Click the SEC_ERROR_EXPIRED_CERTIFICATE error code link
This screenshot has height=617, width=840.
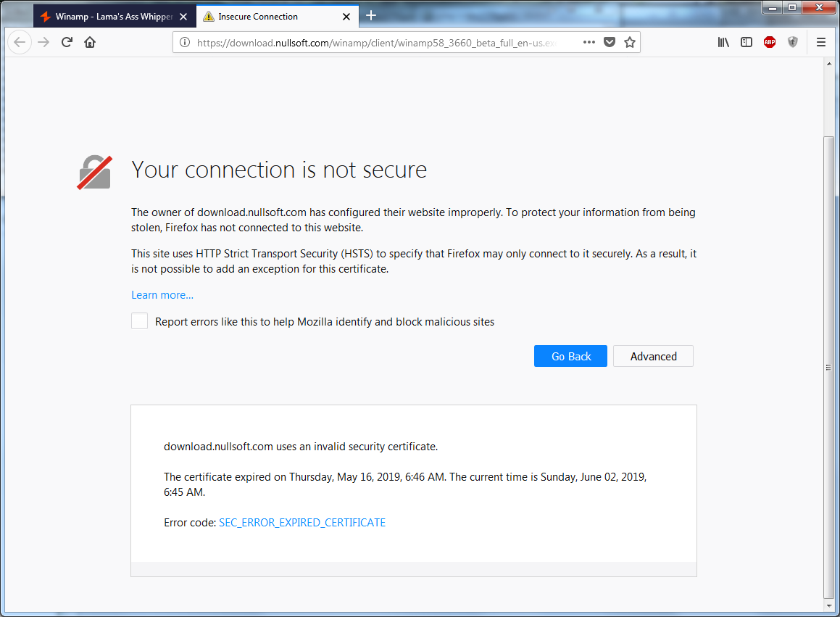coord(302,522)
